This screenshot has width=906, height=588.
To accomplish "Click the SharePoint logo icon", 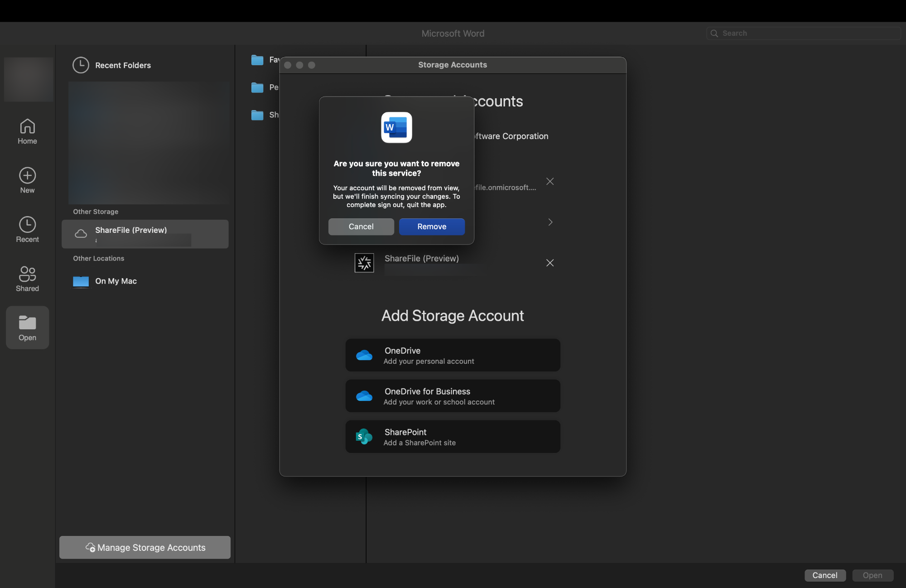I will pyautogui.click(x=364, y=437).
